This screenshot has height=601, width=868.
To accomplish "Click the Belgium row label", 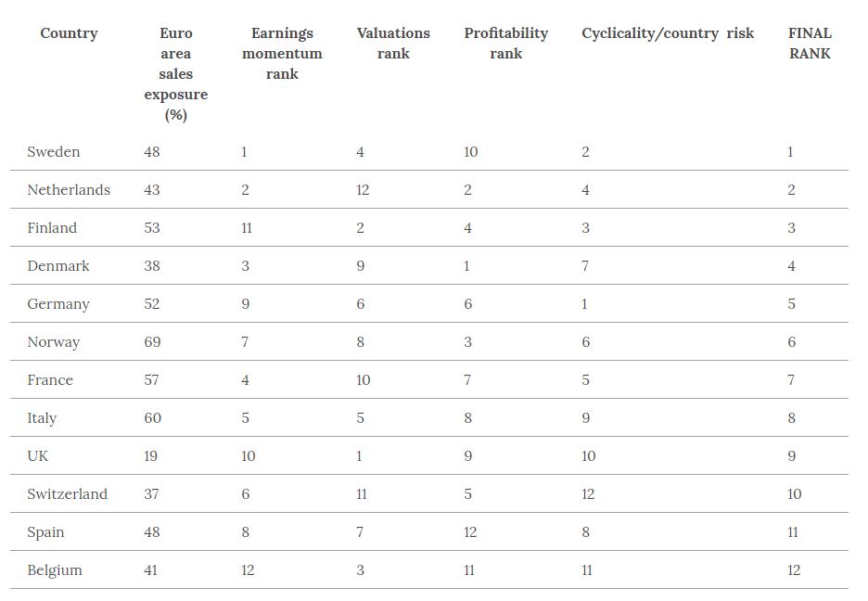I will coord(55,570).
